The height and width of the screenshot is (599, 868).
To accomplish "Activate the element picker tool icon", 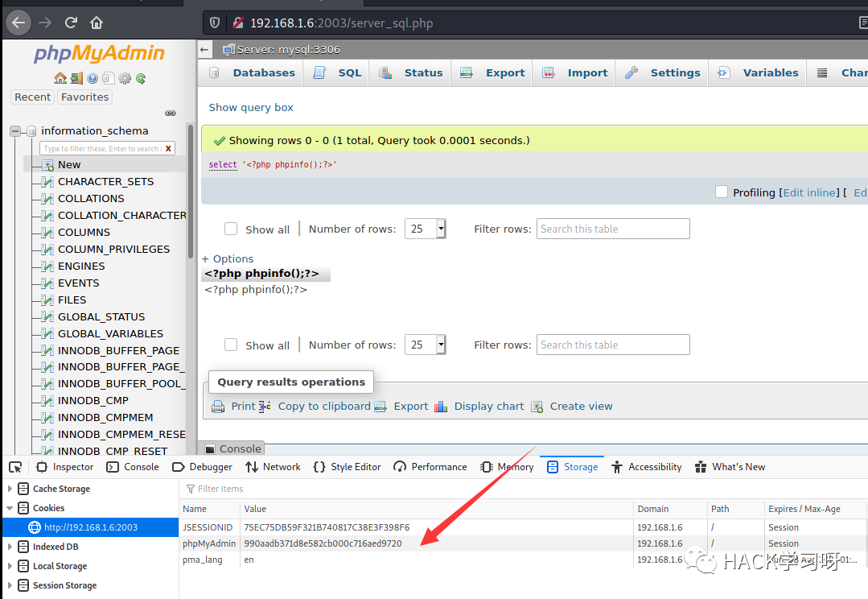I will 15,467.
